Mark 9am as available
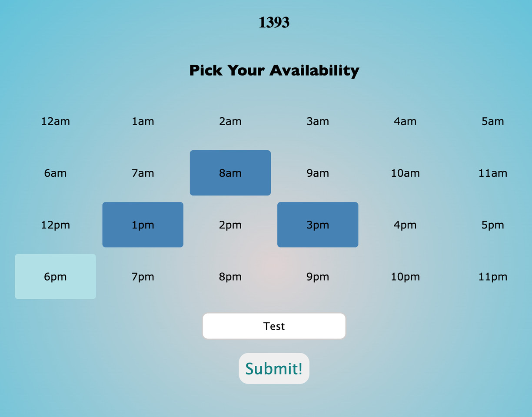Viewport: 532px width, 417px height. (x=318, y=173)
